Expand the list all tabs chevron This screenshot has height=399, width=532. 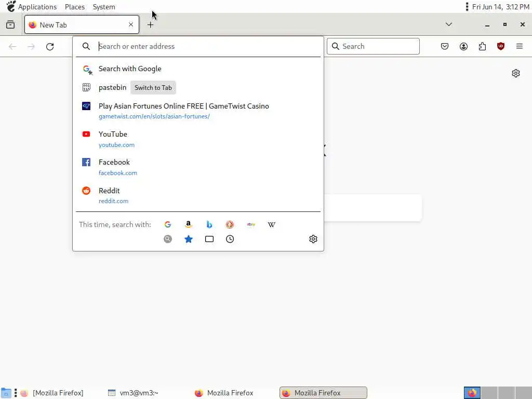tap(448, 24)
